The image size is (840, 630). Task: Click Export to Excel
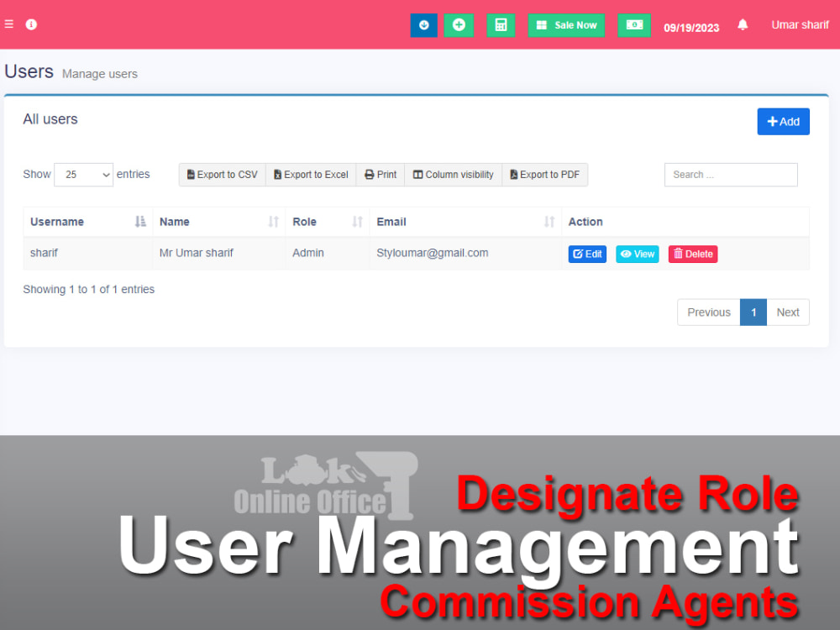311,175
